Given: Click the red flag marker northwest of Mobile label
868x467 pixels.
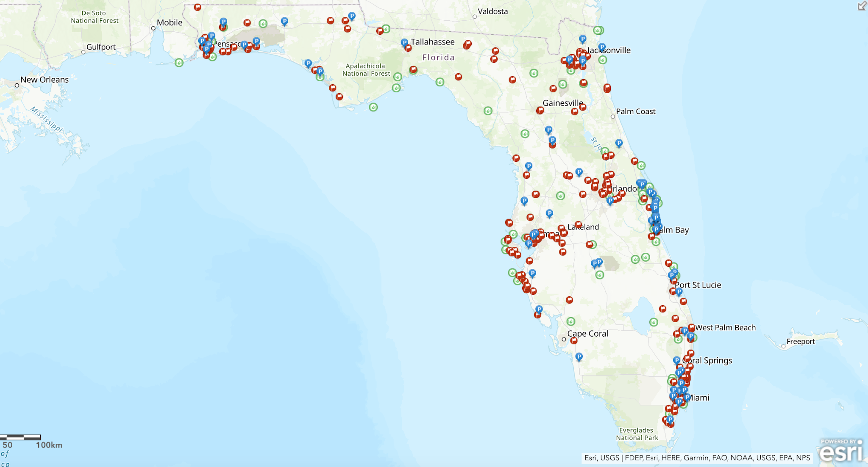Looking at the screenshot, I should (198, 7).
